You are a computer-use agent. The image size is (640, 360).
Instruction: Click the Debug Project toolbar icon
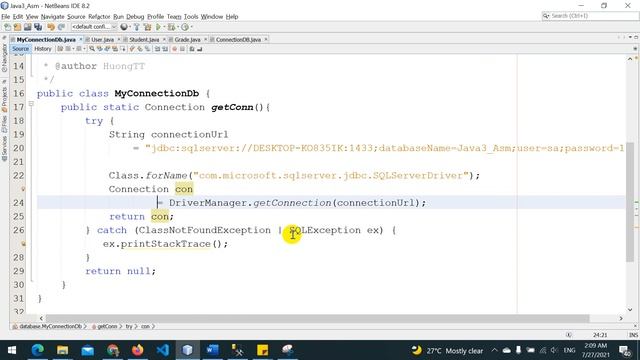click(171, 27)
